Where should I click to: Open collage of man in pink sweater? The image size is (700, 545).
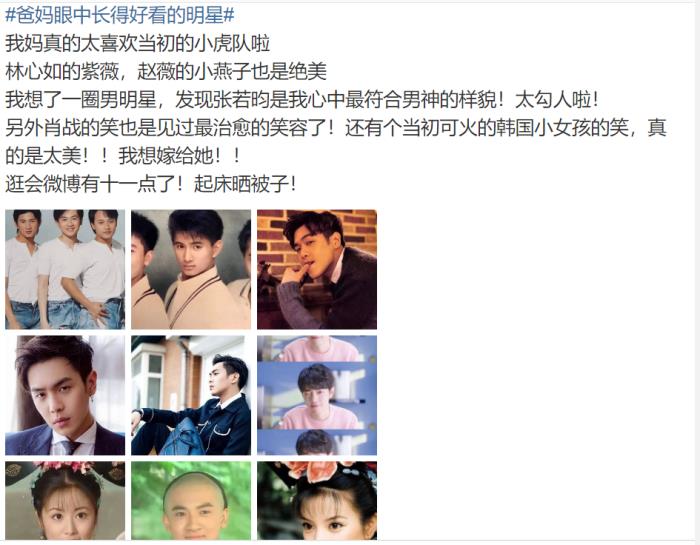pos(317,395)
